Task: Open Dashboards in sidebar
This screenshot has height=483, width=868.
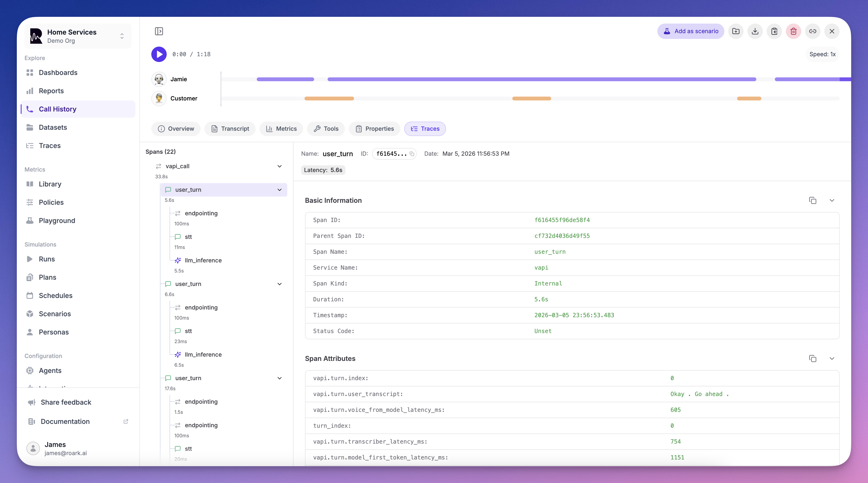Action: (78, 73)
